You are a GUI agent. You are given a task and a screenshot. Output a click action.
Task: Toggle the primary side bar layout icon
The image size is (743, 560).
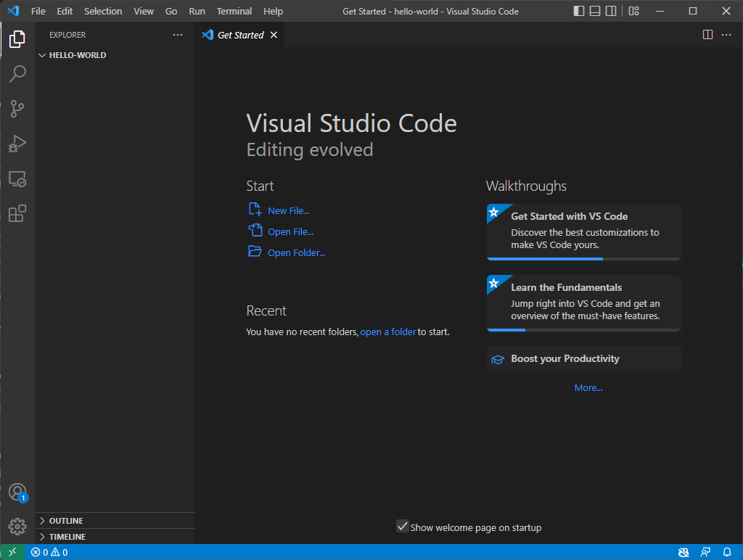[x=578, y=11]
